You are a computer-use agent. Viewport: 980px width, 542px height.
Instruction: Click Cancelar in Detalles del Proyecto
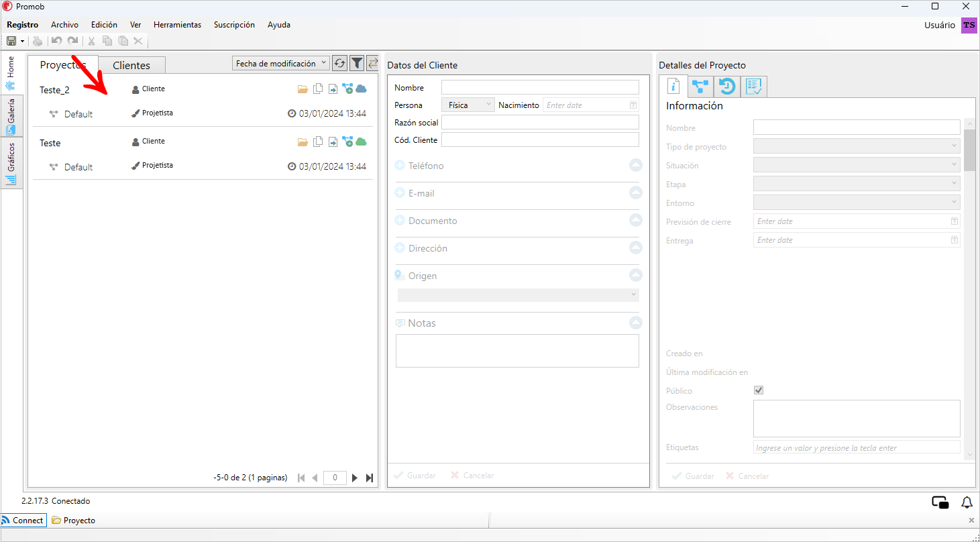(747, 476)
